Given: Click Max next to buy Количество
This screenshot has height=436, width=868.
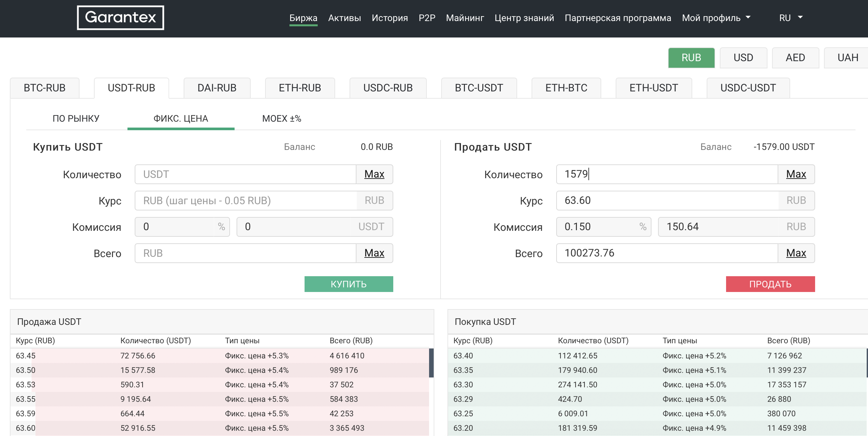Looking at the screenshot, I should [374, 174].
